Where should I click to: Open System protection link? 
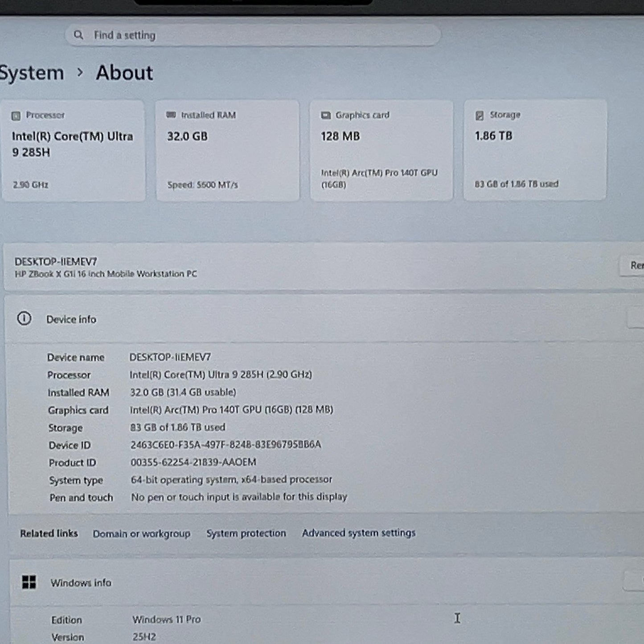(x=246, y=533)
